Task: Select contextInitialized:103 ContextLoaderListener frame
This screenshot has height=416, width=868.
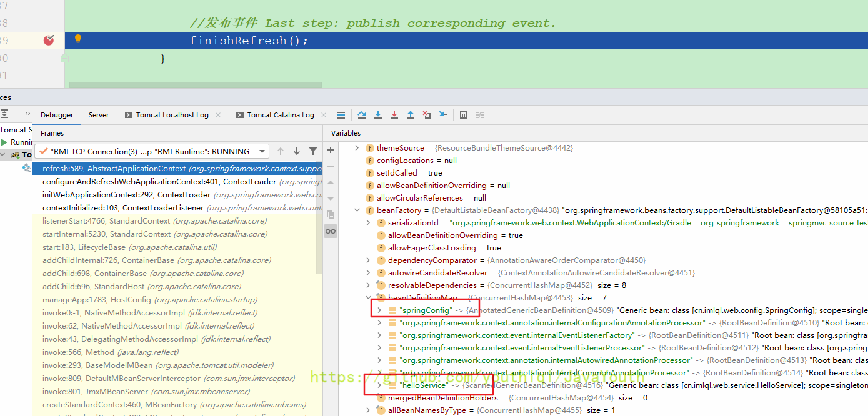Action: coord(123,207)
